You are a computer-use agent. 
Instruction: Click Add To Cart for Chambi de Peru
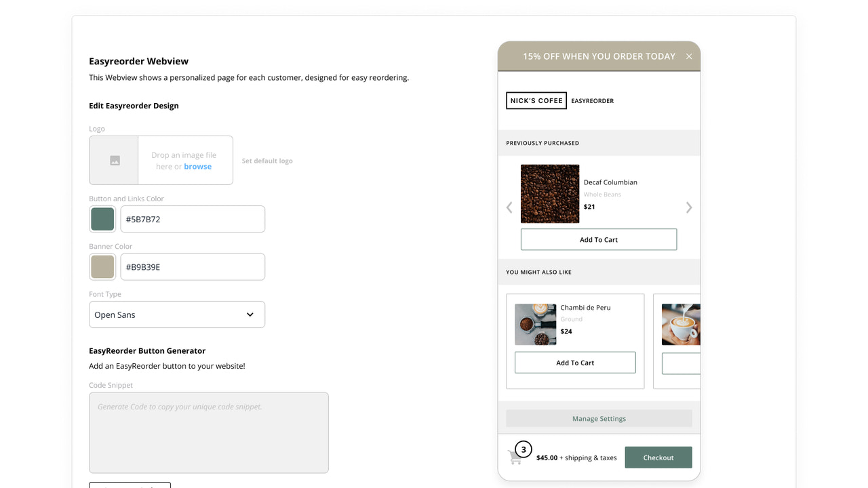pyautogui.click(x=575, y=363)
